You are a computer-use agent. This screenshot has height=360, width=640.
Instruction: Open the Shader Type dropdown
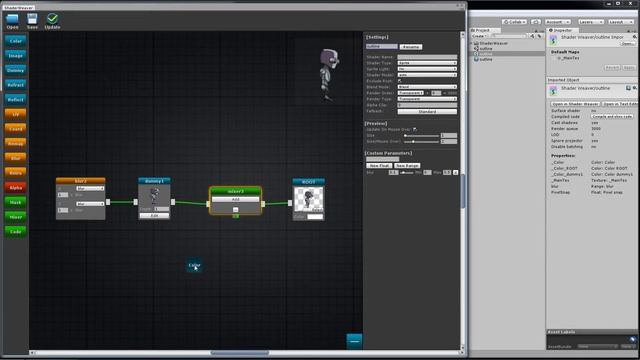pyautogui.click(x=427, y=63)
